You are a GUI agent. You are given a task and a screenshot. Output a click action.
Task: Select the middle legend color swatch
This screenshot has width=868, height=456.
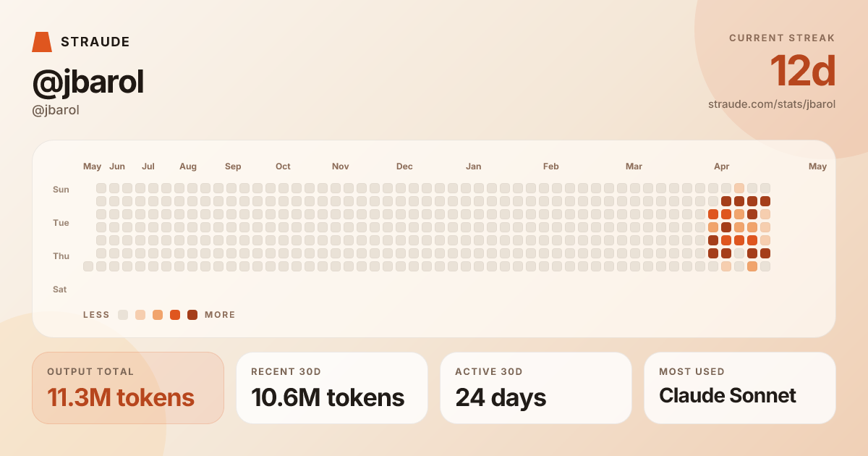[158, 315]
